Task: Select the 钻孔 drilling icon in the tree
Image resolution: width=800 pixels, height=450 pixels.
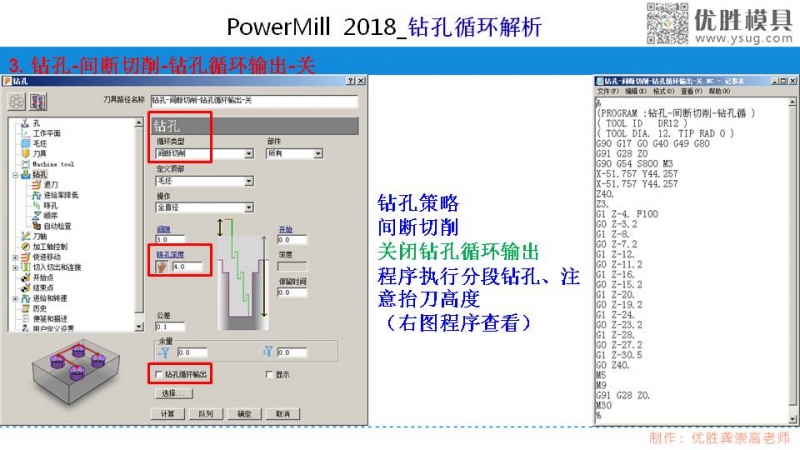Action: tap(26, 174)
